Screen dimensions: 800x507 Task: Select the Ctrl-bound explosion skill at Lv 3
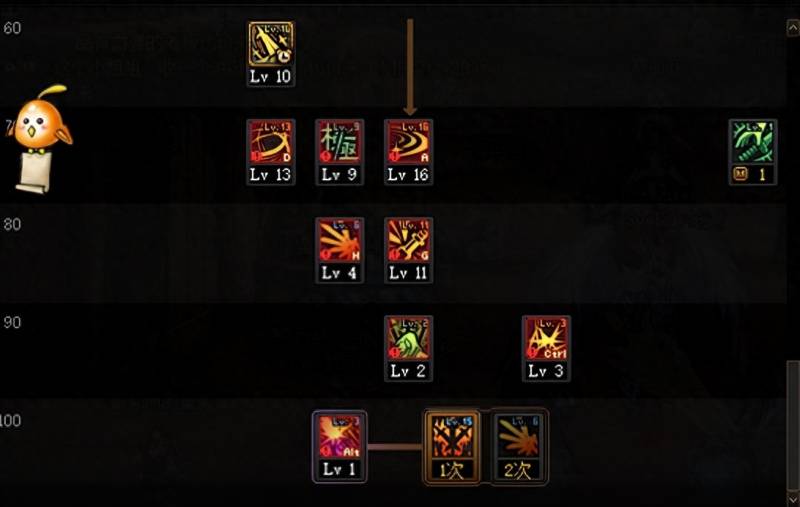(546, 348)
